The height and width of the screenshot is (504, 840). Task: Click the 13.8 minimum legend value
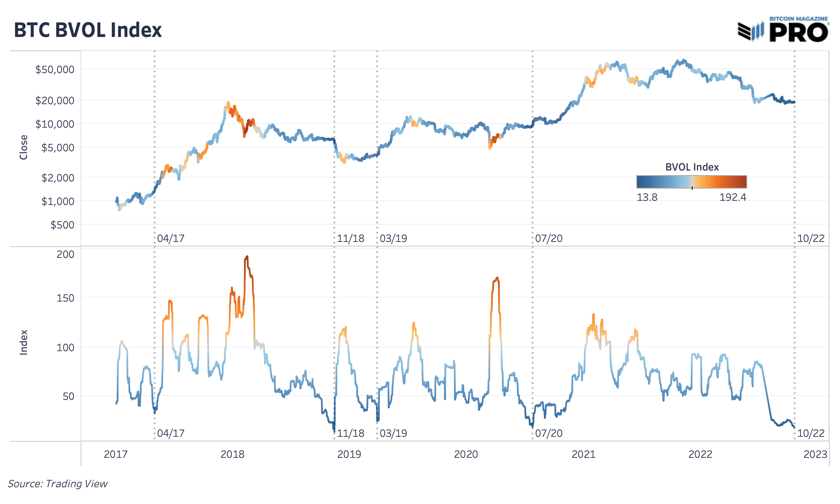tap(647, 197)
